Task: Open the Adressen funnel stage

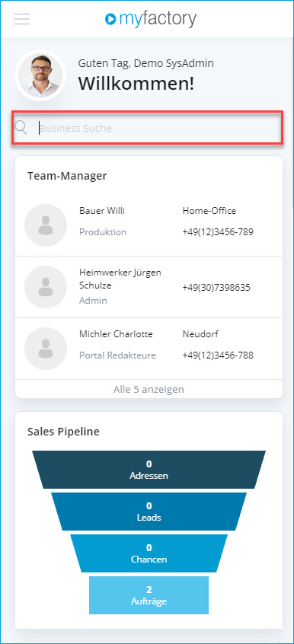Action: coord(149,470)
